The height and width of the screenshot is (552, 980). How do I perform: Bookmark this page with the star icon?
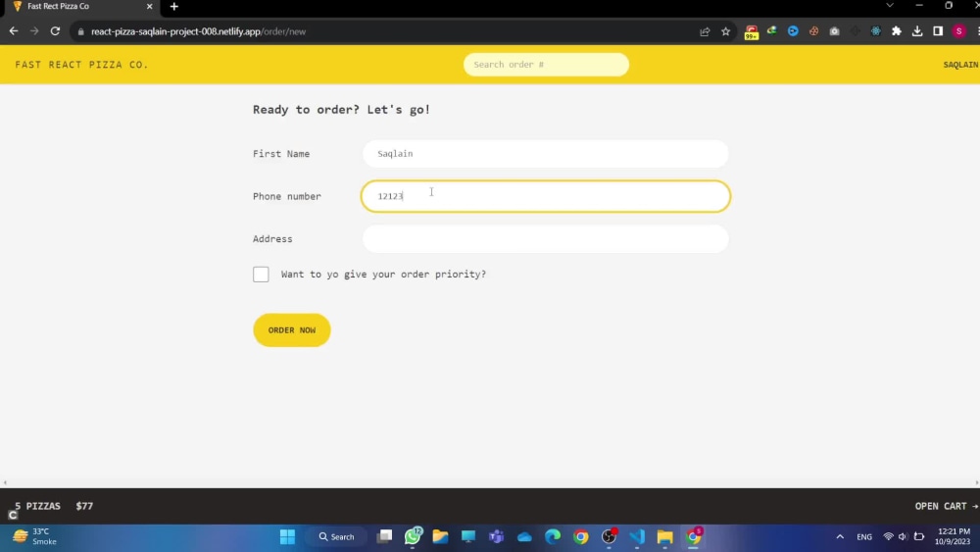[x=725, y=31]
